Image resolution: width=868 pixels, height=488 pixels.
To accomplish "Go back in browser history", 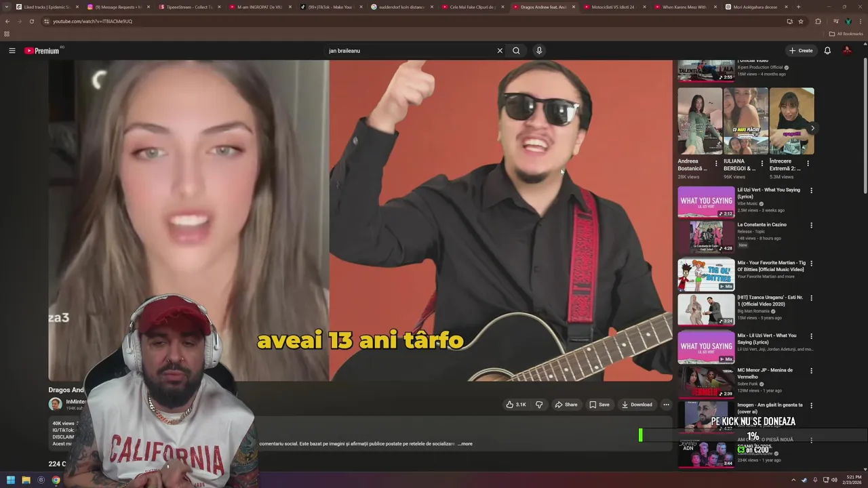I will pos(7,21).
